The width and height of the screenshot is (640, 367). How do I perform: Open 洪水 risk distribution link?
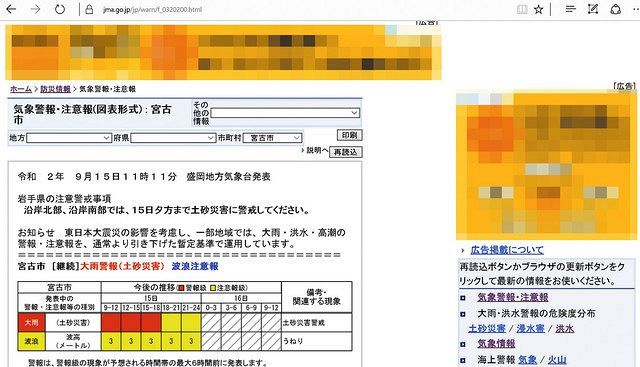(x=564, y=328)
